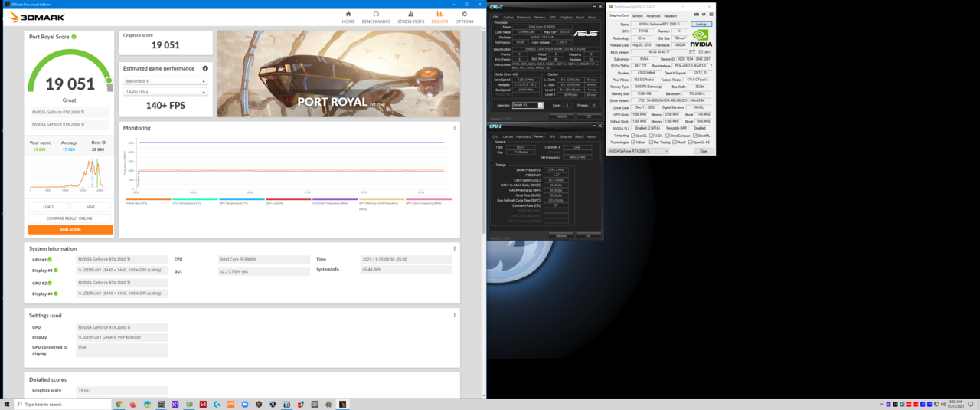The height and width of the screenshot is (410, 980).
Task: Toggle the UEFI checkbox in GPU-Z
Action: coord(701,52)
